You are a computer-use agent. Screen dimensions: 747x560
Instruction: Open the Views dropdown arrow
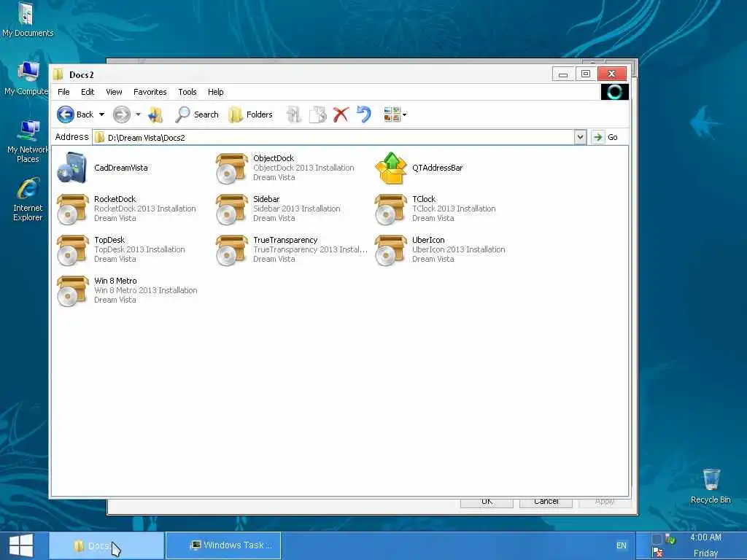coord(404,114)
